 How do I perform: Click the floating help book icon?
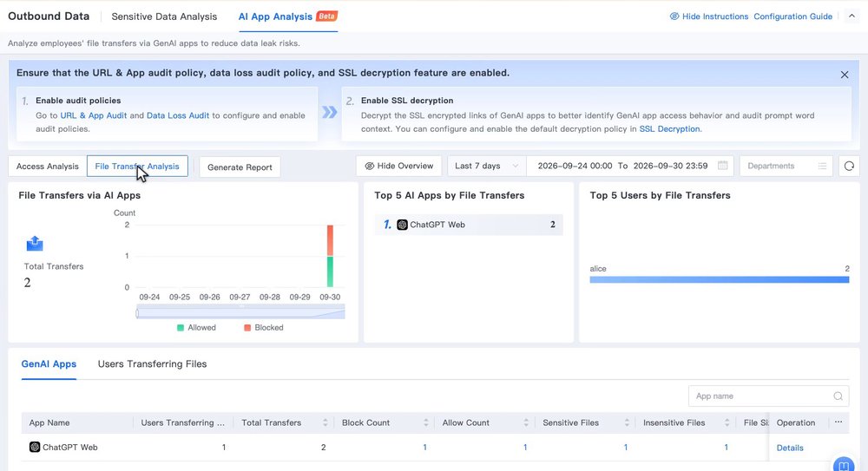point(844,465)
